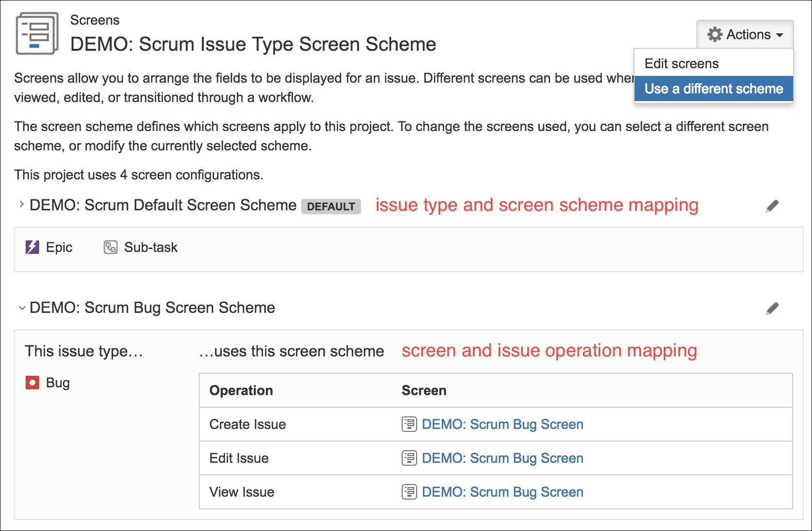Click the Epic label text
Image resolution: width=812 pixels, height=531 pixels.
(x=59, y=247)
